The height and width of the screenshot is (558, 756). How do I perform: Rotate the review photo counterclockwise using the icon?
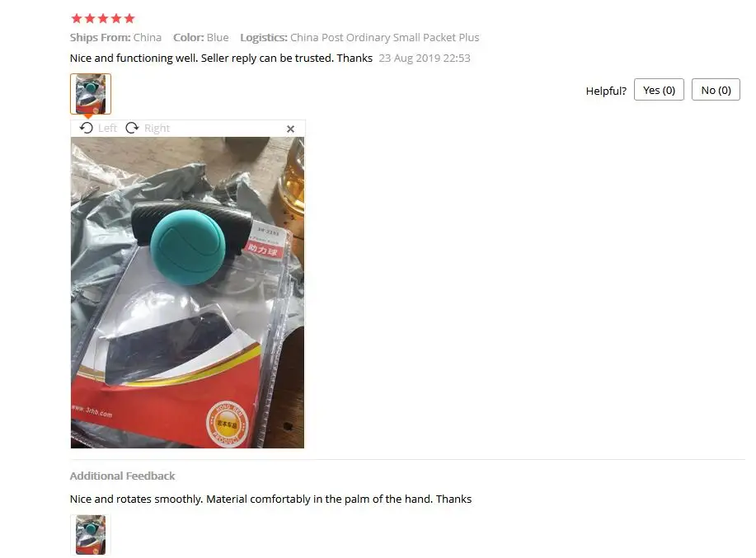(x=87, y=129)
